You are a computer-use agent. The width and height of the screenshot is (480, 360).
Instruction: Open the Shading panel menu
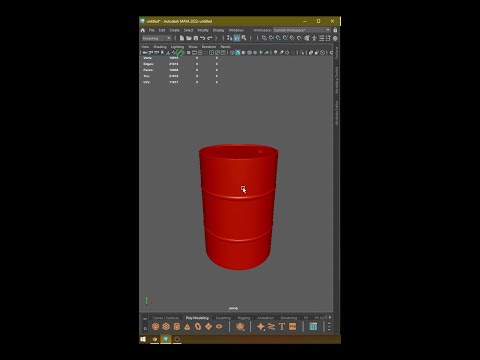coord(160,47)
